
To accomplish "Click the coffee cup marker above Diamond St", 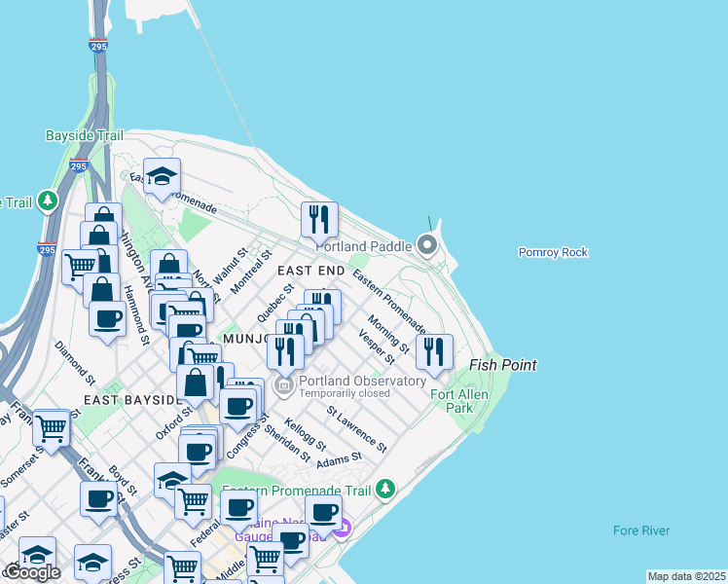I will pyautogui.click(x=107, y=318).
